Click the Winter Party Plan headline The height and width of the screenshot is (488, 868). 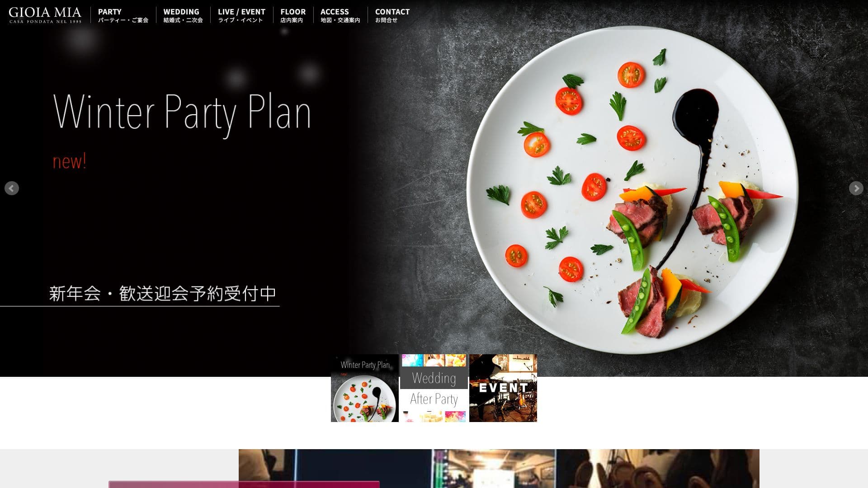[182, 114]
